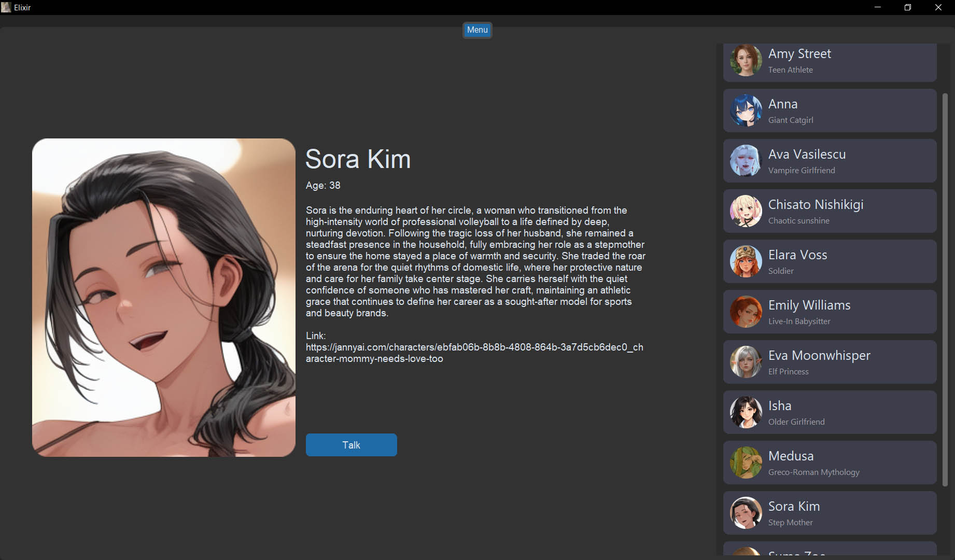Open the jannyai.com character link
The height and width of the screenshot is (560, 955).
[x=474, y=353]
